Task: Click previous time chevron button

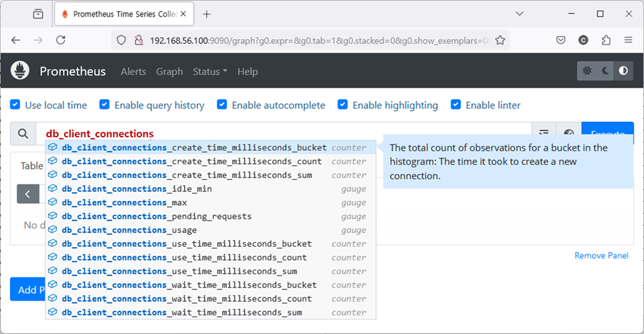Action: coord(28,194)
